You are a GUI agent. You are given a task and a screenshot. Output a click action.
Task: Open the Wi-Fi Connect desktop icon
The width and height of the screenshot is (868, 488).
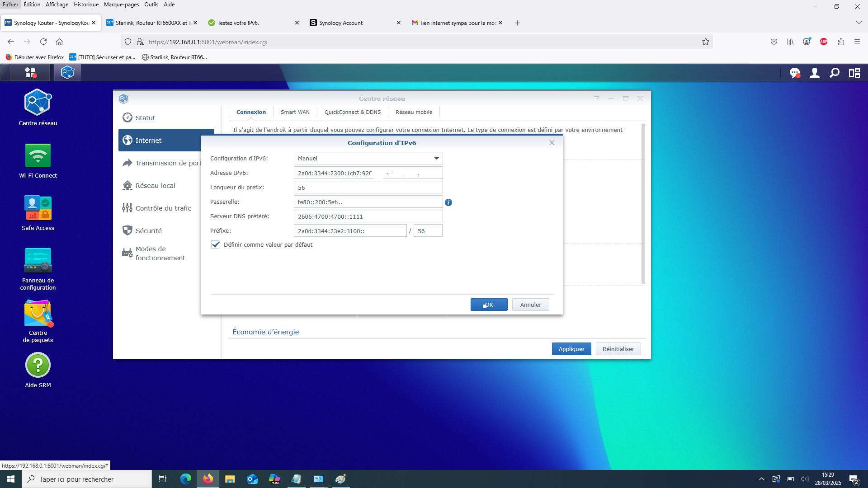(x=38, y=161)
